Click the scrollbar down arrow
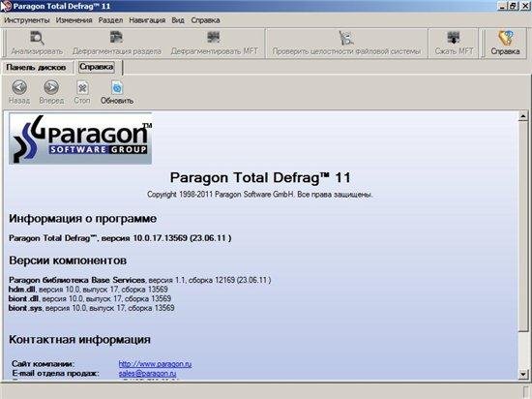 [523, 374]
